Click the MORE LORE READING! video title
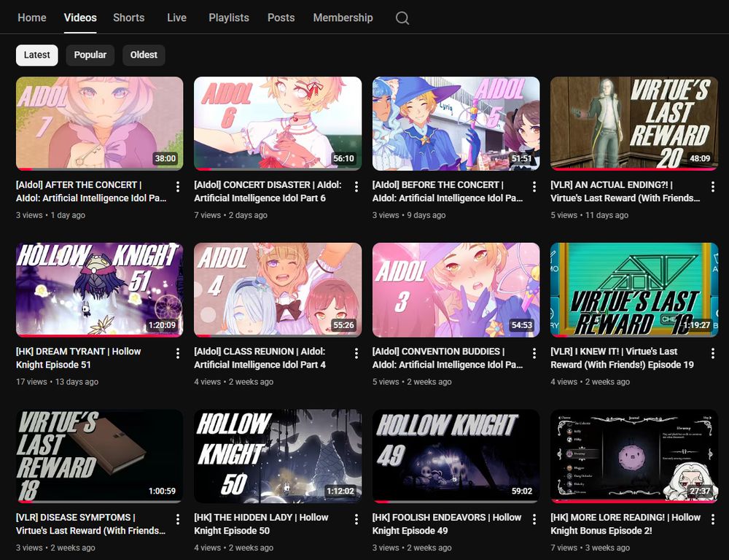Image resolution: width=729 pixels, height=560 pixels. tap(625, 524)
